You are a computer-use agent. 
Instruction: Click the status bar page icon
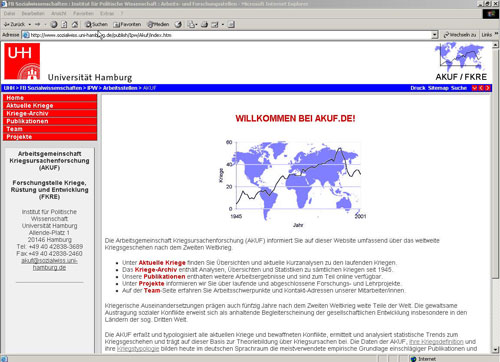pyautogui.click(x=4, y=359)
